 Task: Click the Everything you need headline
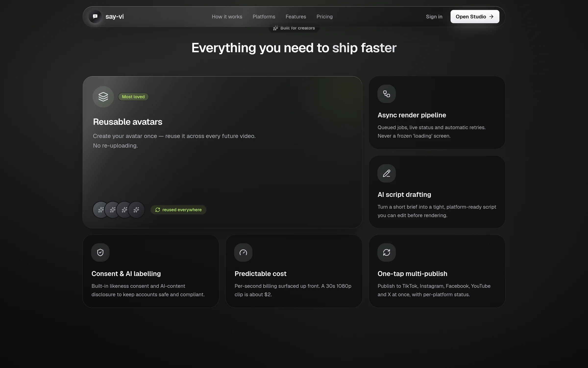[294, 48]
